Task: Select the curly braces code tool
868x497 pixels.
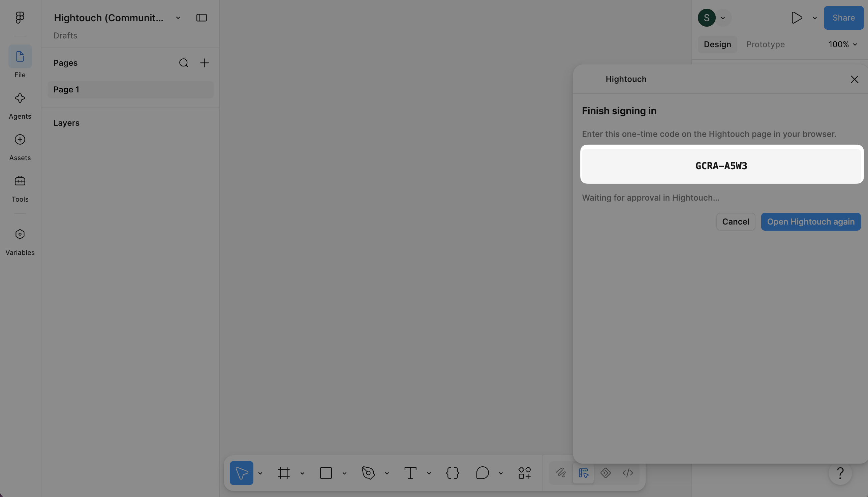Action: point(453,473)
